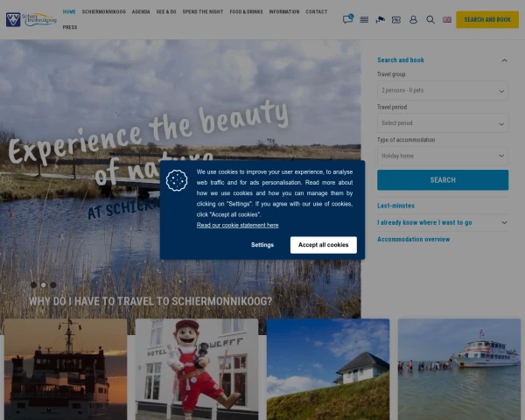
Task: Open the Contact menu item
Action: (317, 11)
